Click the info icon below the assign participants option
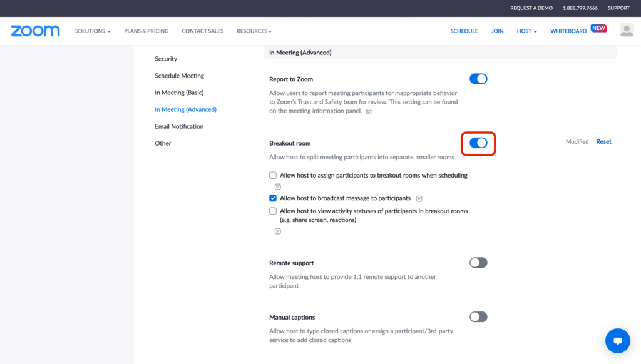This screenshot has height=364, width=641. [x=277, y=186]
